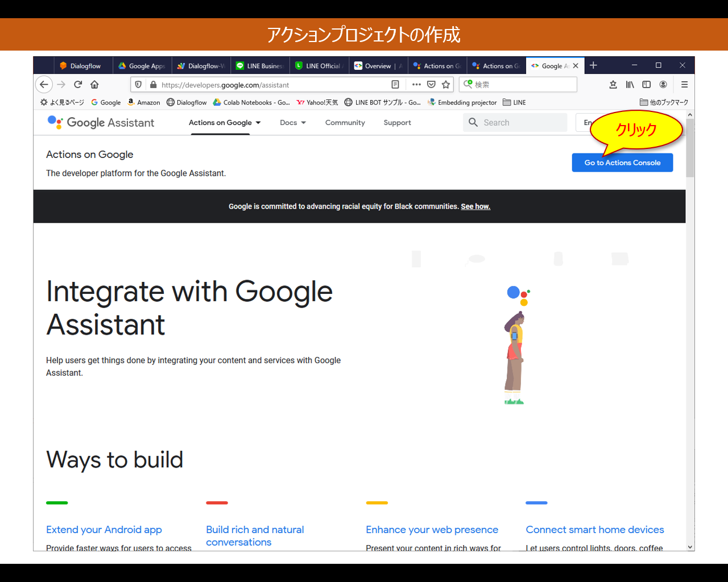This screenshot has width=728, height=582.
Task: Click the browser forward arrow
Action: pyautogui.click(x=61, y=84)
